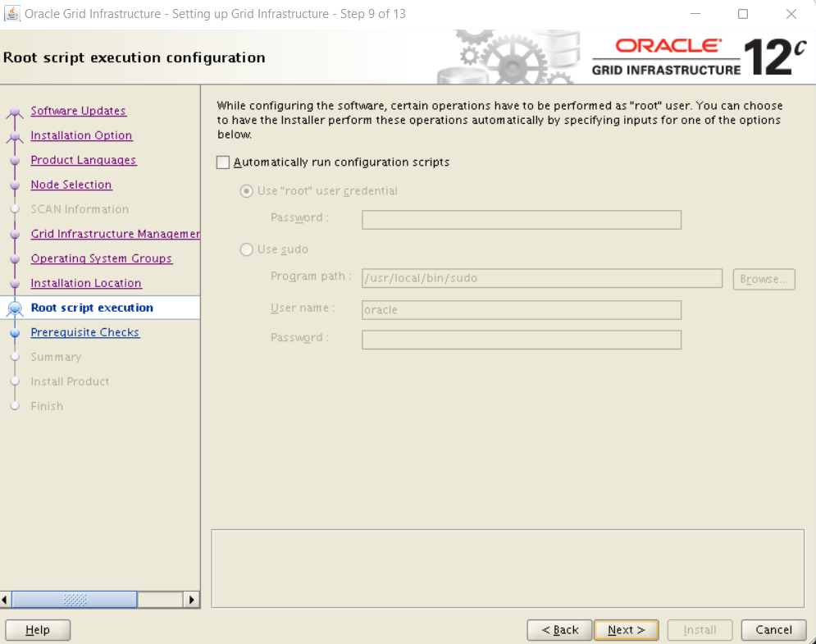Select Root script execution step
Viewport: 816px width, 644px height.
pyautogui.click(x=92, y=308)
